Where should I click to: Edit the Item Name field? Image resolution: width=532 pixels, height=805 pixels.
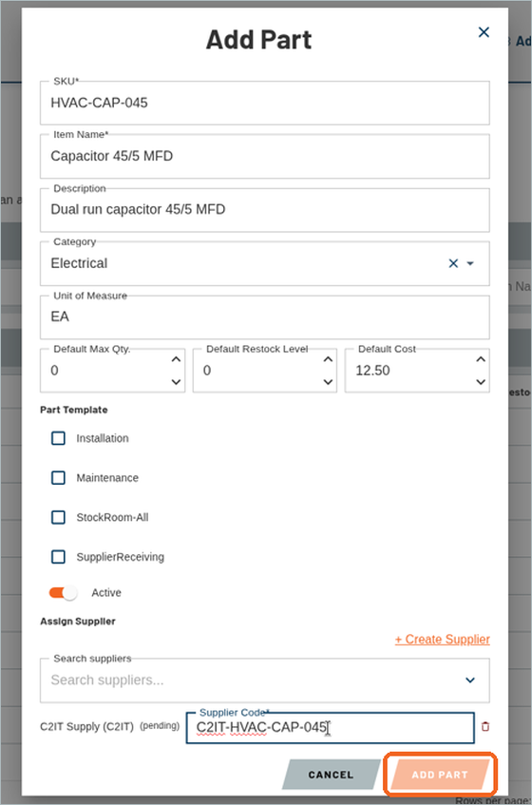(x=265, y=156)
